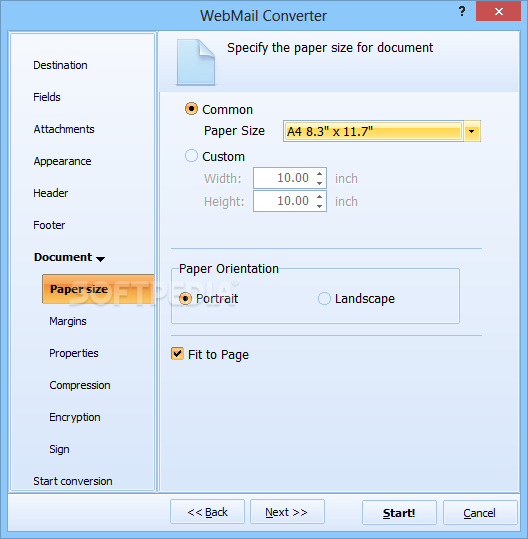The width and height of the screenshot is (528, 539).
Task: Decrease the Height spinner value
Action: click(320, 206)
